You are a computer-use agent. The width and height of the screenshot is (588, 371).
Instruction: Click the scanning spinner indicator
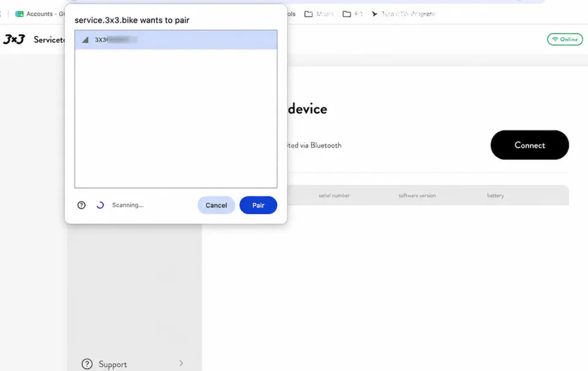pyautogui.click(x=100, y=205)
